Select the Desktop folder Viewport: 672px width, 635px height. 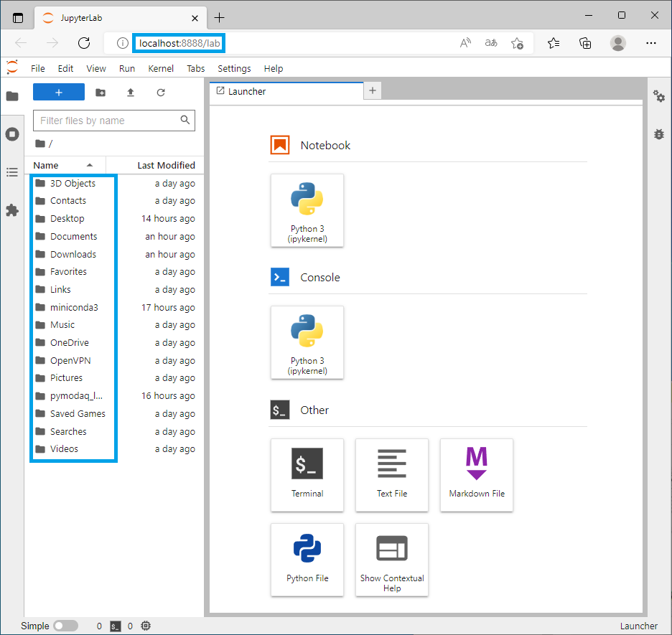[x=115, y=218]
